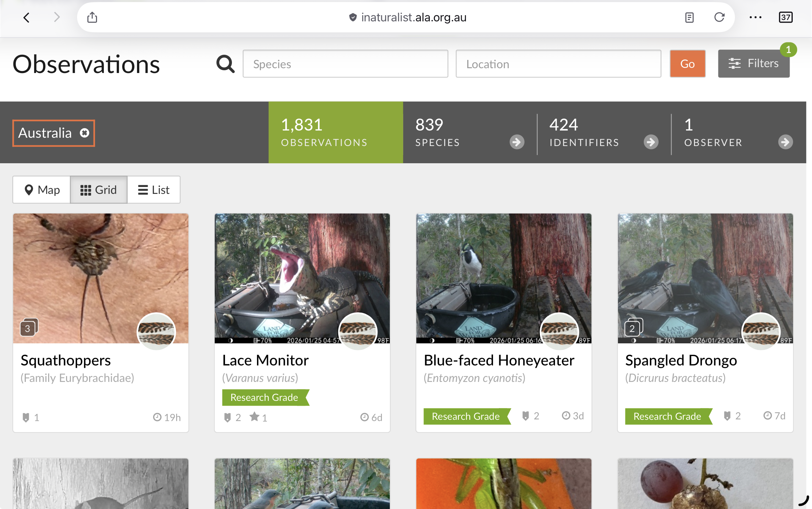Open reader view for this page

[x=689, y=17]
